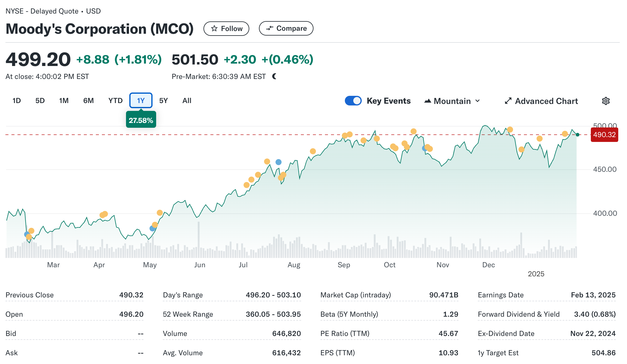The height and width of the screenshot is (364, 627).
Task: Show the All time range
Action: pos(187,101)
